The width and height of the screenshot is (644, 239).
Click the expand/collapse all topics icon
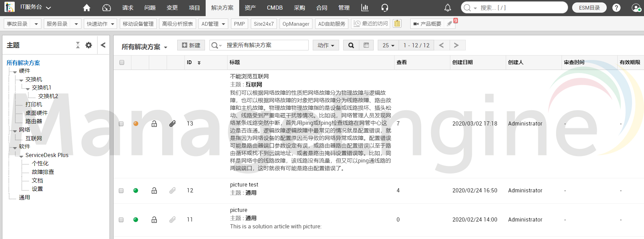point(78,45)
